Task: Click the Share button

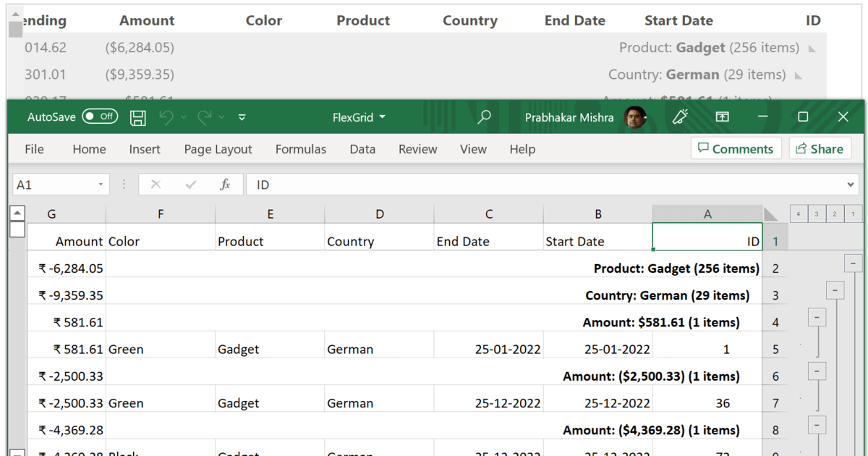Action: 820,148
